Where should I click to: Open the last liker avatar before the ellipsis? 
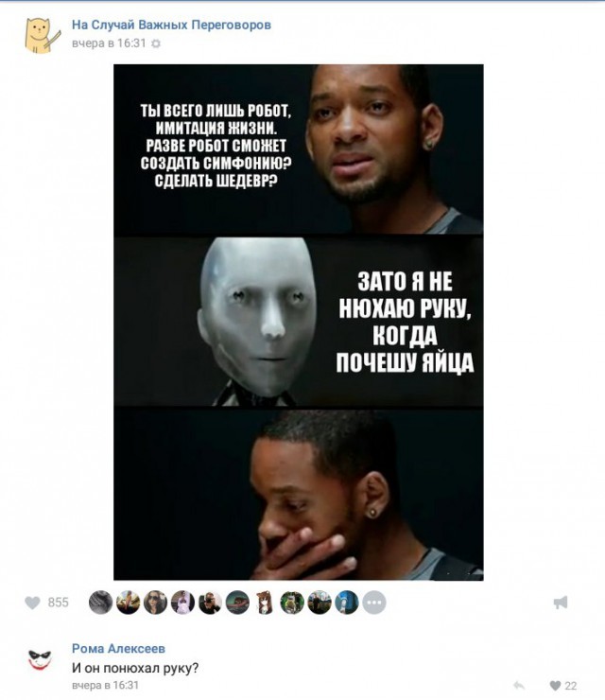click(347, 603)
